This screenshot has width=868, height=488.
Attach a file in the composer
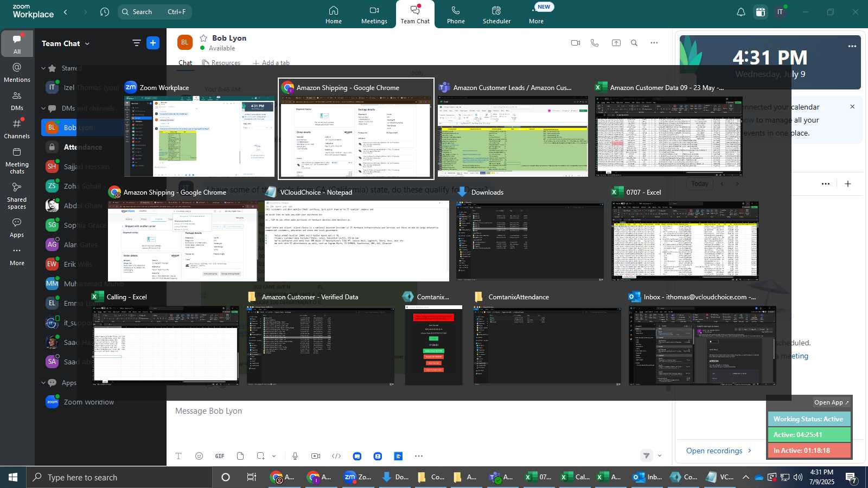tap(240, 456)
